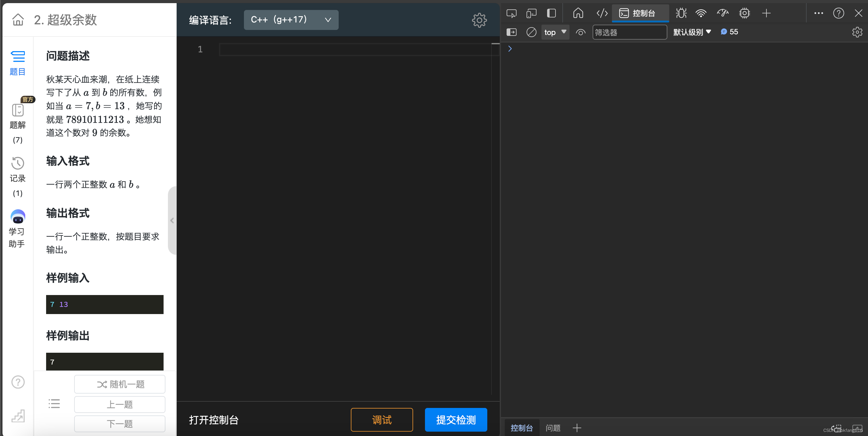Screen dimensions: 868x436
Task: Toggle the live expression eye icon
Action: click(580, 32)
